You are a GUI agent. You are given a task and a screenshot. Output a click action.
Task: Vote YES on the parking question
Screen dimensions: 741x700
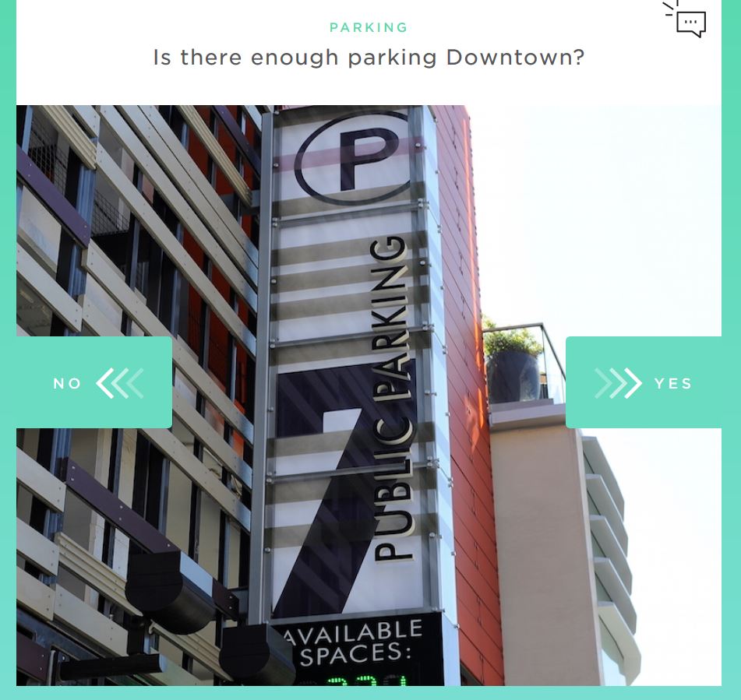pyautogui.click(x=644, y=382)
